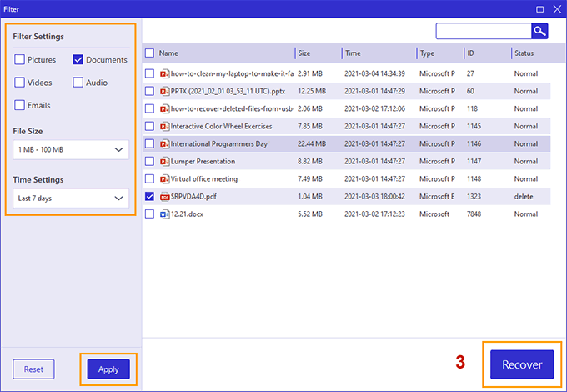Click the Reset button
This screenshot has height=392, width=567.
point(33,369)
